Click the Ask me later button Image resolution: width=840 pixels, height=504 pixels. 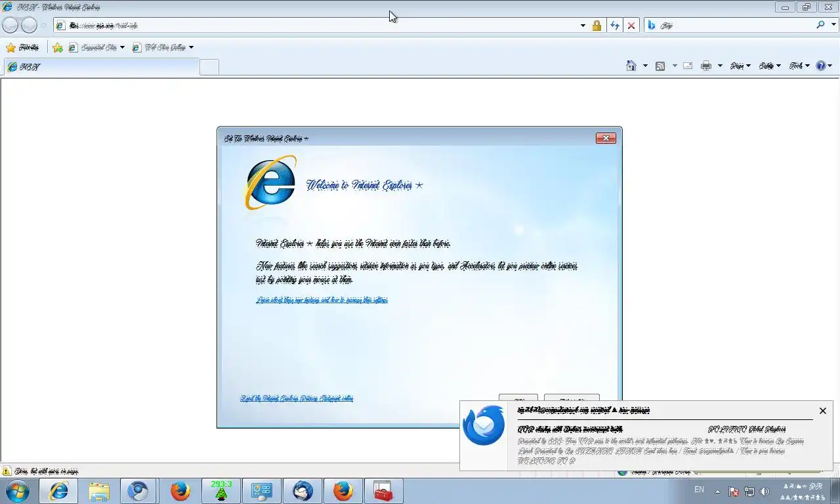pos(572,398)
